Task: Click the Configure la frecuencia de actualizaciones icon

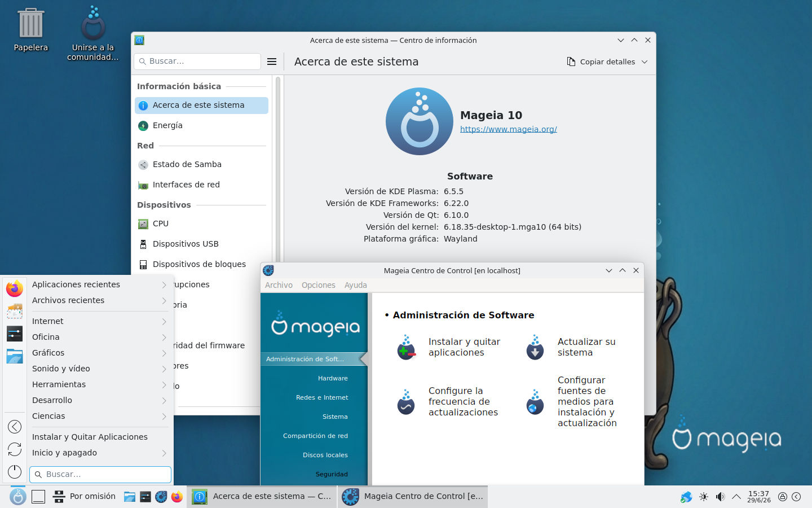Action: [x=406, y=401]
